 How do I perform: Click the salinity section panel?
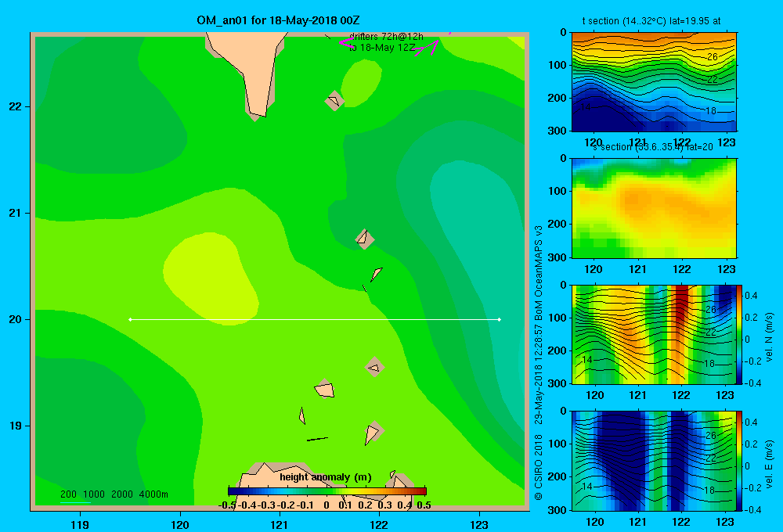click(654, 208)
